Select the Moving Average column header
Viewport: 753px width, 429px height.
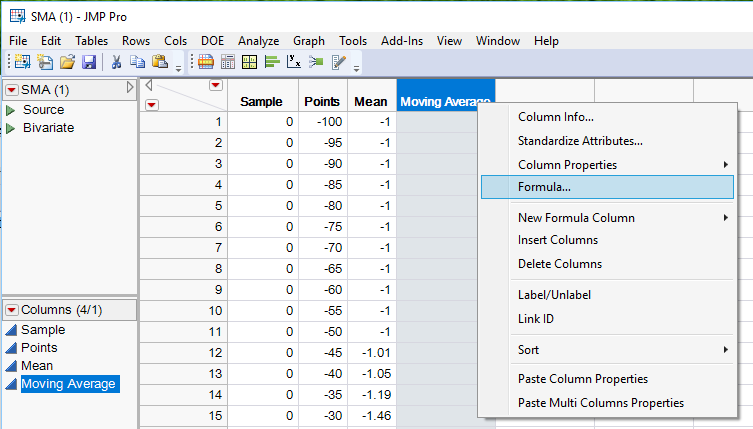(445, 96)
